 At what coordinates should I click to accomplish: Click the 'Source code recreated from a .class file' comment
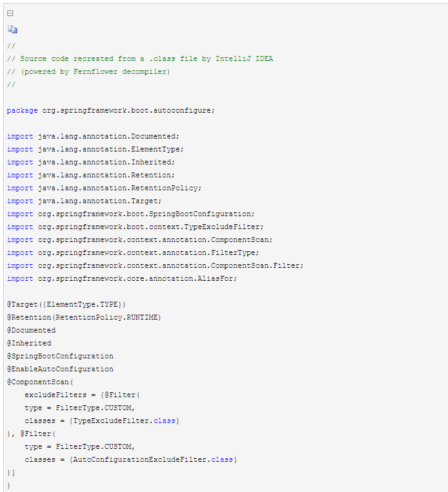click(x=140, y=58)
